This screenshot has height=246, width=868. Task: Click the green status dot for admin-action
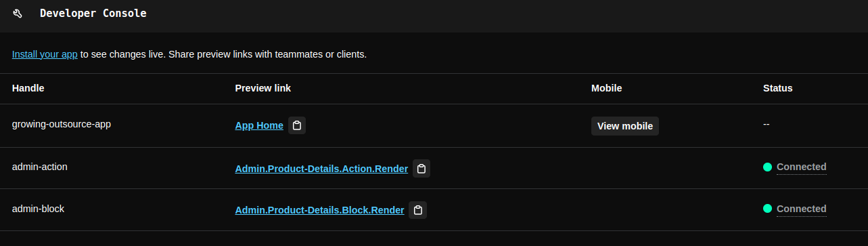[767, 167]
